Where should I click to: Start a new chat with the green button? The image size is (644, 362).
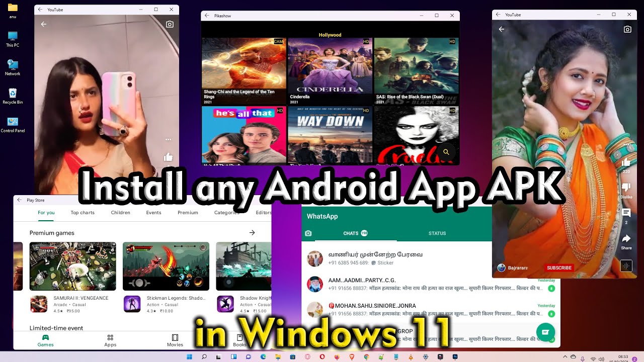tap(545, 332)
